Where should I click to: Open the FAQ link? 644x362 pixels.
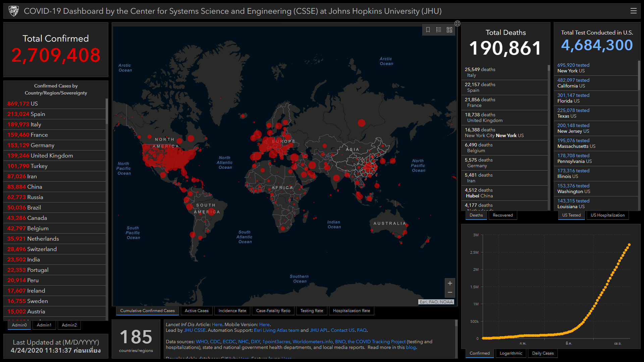(x=362, y=330)
